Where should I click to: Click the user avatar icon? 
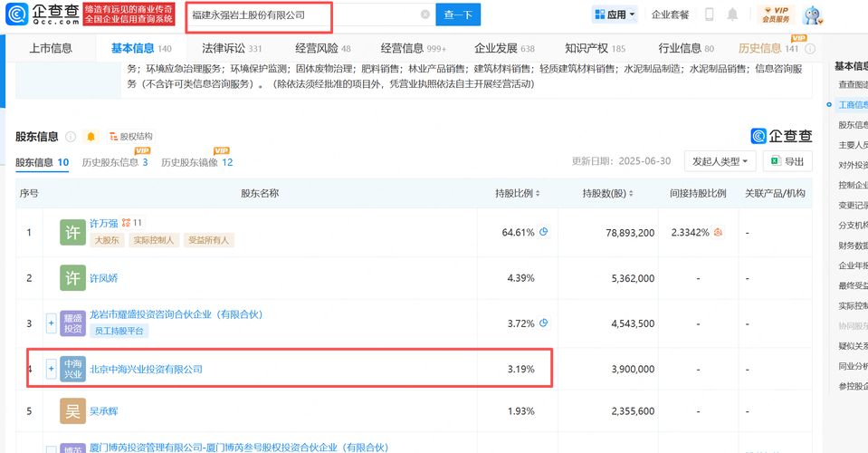[813, 15]
